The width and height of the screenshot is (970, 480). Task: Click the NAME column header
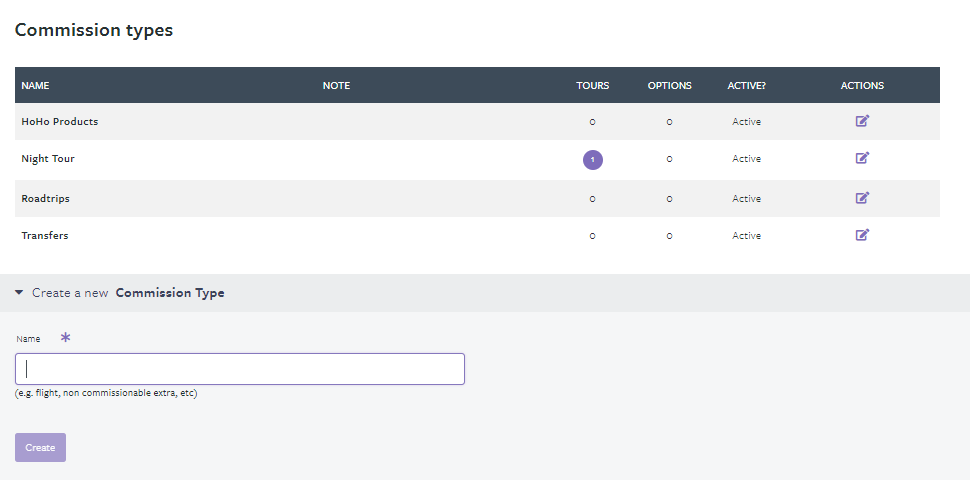(35, 85)
